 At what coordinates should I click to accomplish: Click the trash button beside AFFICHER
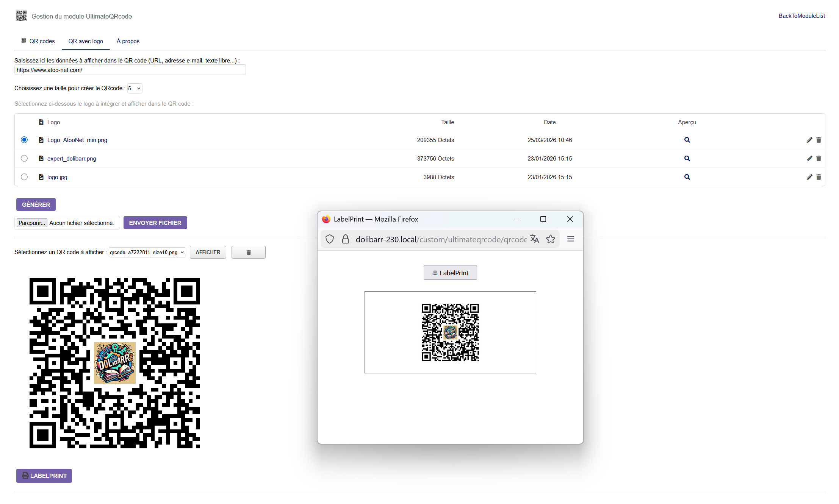pyautogui.click(x=248, y=253)
